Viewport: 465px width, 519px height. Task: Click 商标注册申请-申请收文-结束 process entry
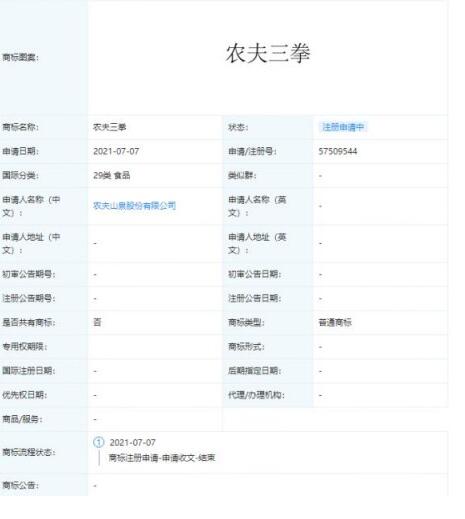tap(162, 458)
